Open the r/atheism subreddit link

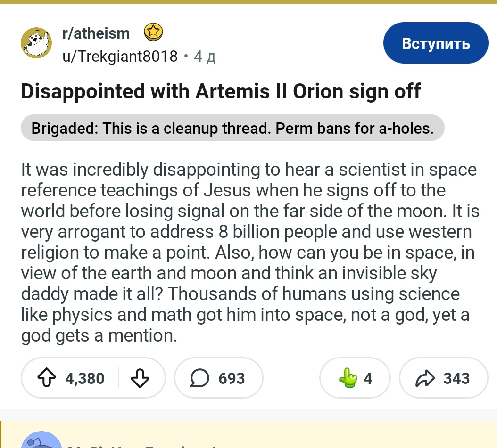(96, 33)
